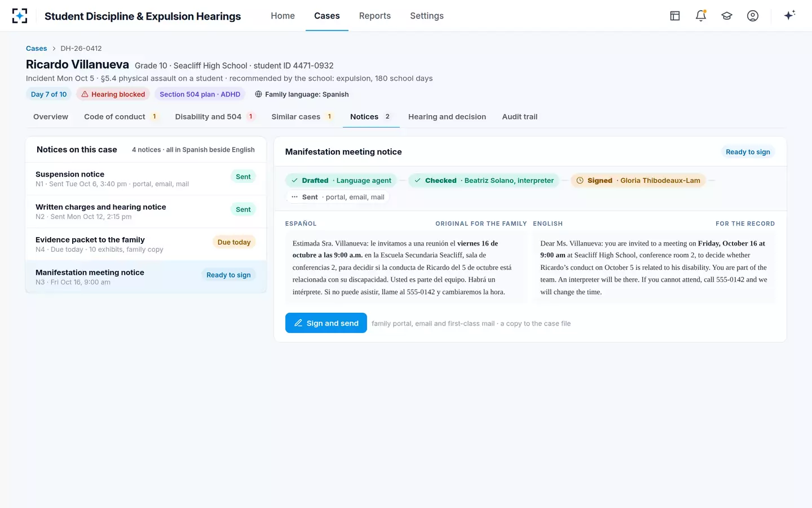Select Manifestation meeting notice in the list
The height and width of the screenshot is (508, 812).
146,277
